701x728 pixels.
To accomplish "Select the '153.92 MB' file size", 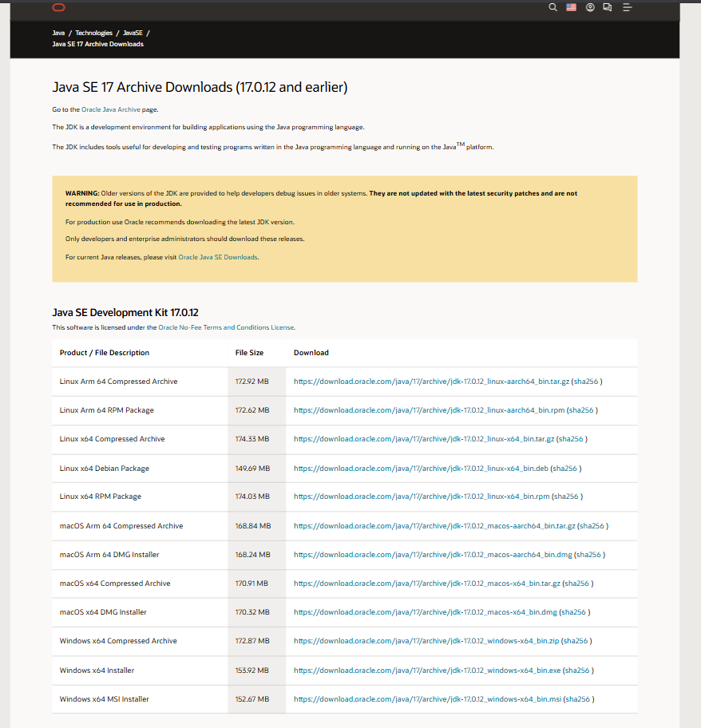I will (x=251, y=671).
